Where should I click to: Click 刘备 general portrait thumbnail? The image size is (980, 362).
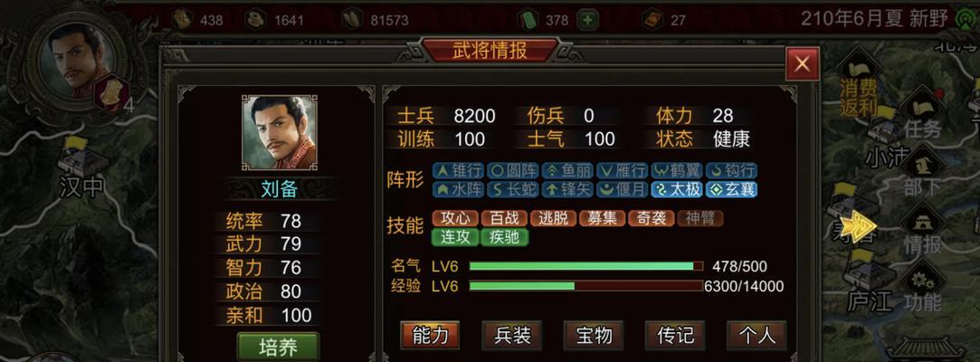280,132
